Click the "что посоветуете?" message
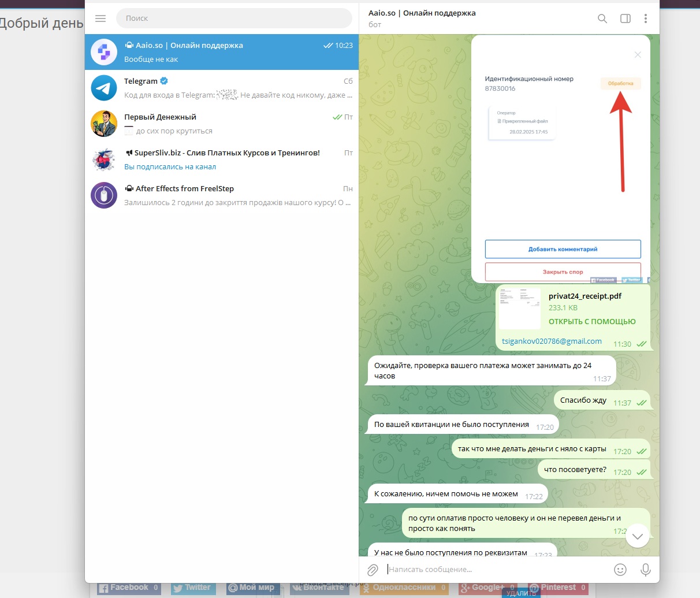 pyautogui.click(x=594, y=470)
